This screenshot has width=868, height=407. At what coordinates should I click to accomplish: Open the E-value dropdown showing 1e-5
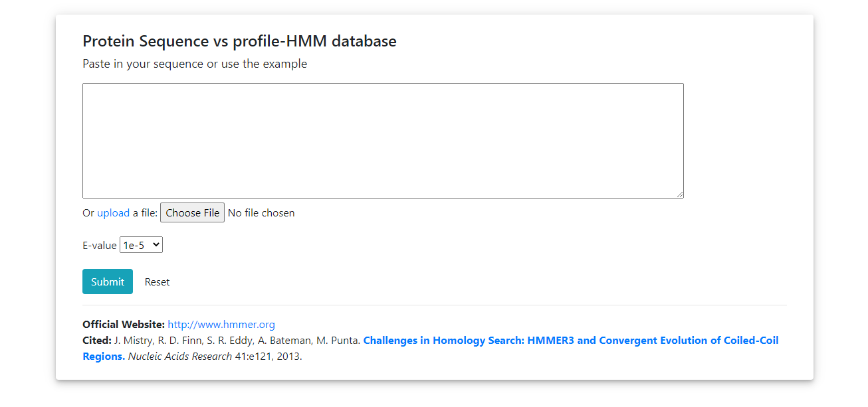click(141, 245)
